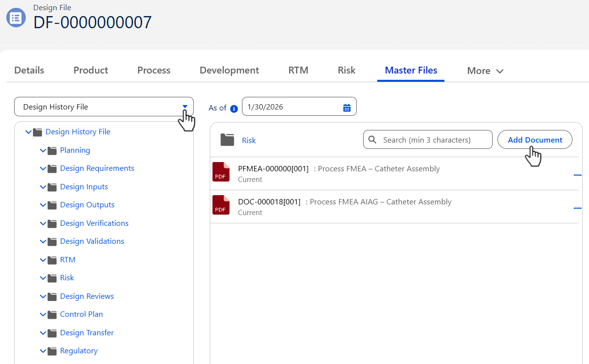The width and height of the screenshot is (589, 364).
Task: Click the As of info icon
Action: (x=234, y=109)
